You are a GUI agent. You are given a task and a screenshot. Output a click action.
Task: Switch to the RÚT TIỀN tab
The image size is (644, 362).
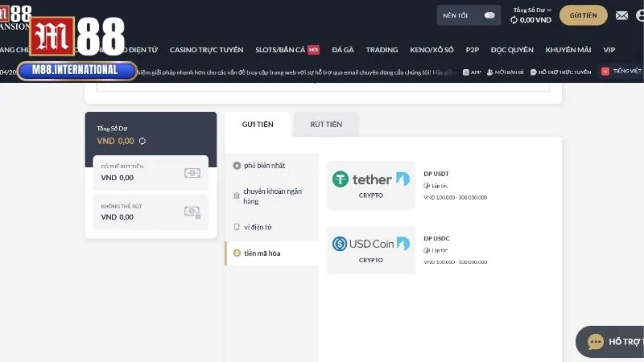[x=326, y=125]
